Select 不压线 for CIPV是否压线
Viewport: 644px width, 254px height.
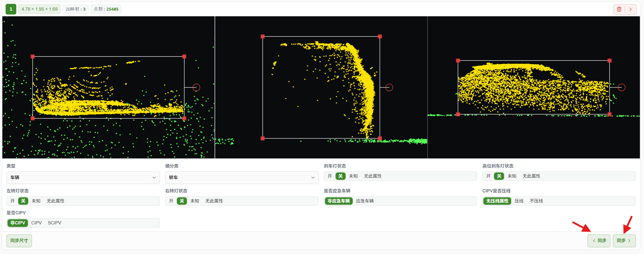point(536,201)
